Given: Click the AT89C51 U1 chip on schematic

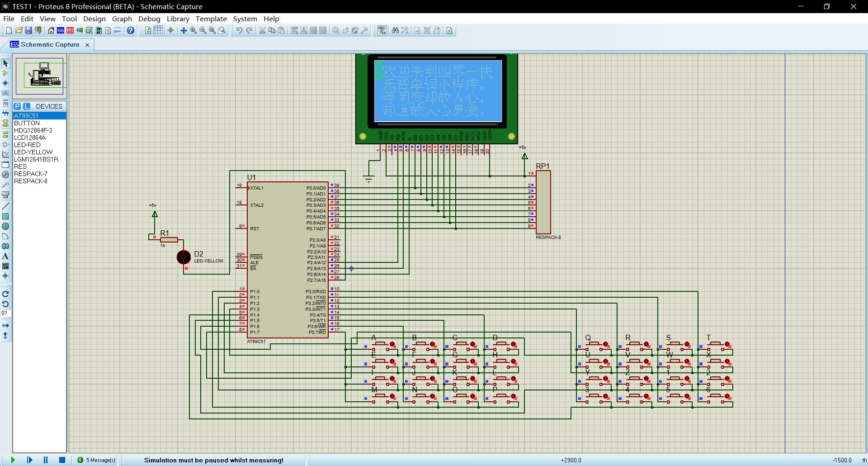Looking at the screenshot, I should point(288,260).
